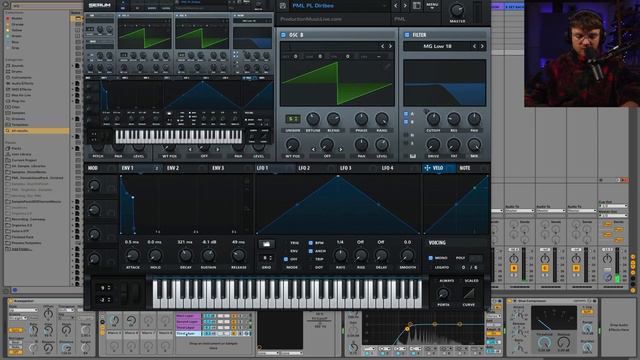Click the OSC B UNISON voice count box

click(x=292, y=119)
